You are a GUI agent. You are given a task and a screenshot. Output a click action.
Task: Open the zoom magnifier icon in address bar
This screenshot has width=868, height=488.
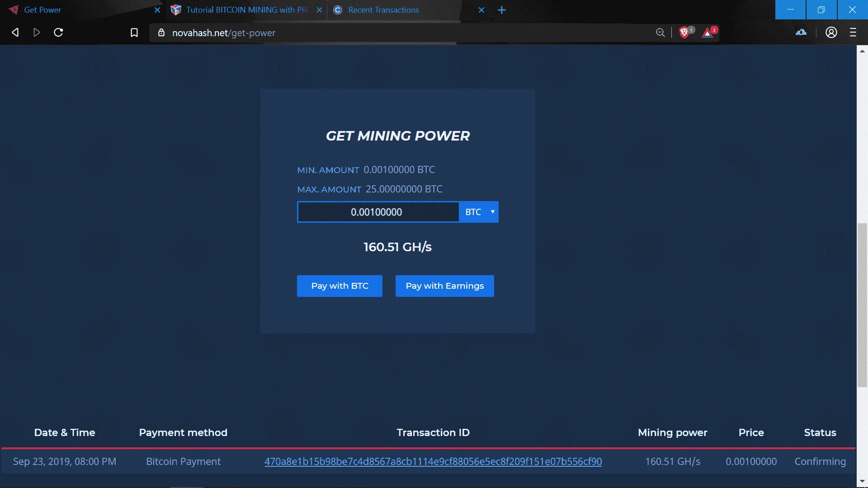(x=660, y=33)
